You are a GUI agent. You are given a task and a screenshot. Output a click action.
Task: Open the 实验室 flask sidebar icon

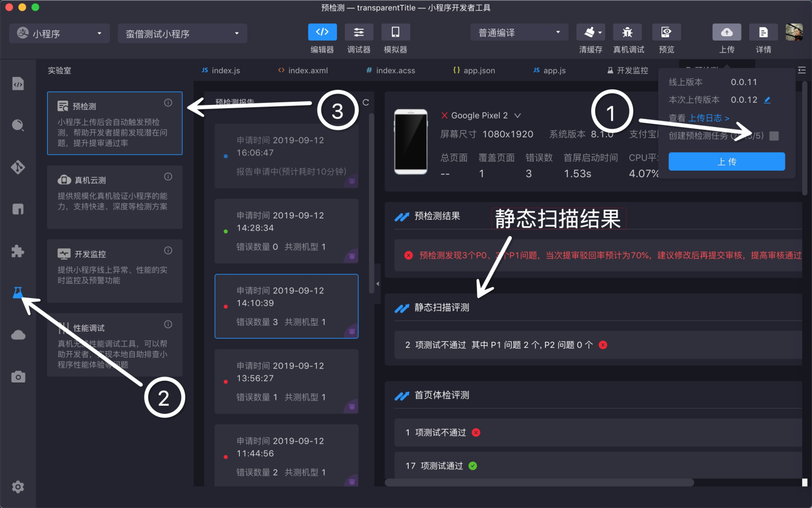click(x=18, y=293)
